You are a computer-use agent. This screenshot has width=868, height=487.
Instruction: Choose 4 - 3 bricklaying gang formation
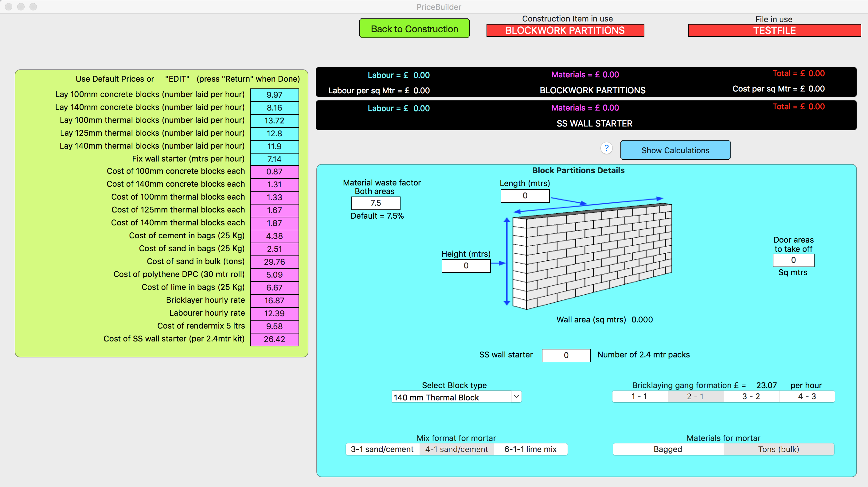[x=807, y=396]
